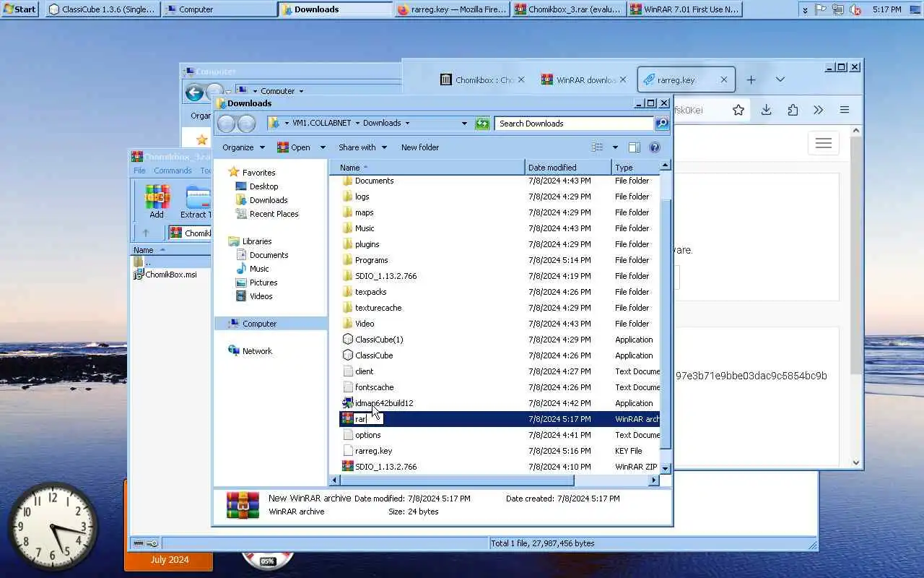Click the Extract To icon in WinRAR
This screenshot has height=578, width=924.
(x=196, y=202)
